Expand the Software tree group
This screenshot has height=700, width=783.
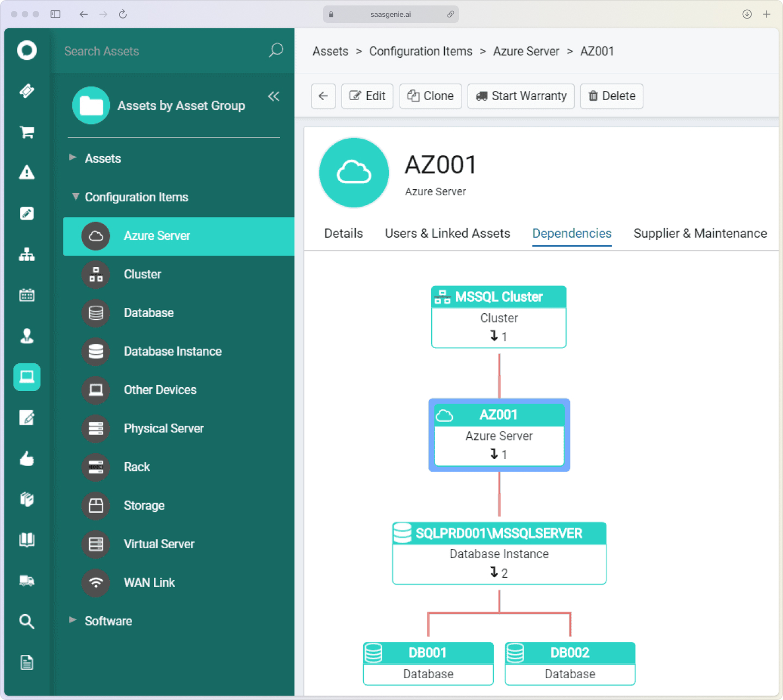click(x=73, y=620)
